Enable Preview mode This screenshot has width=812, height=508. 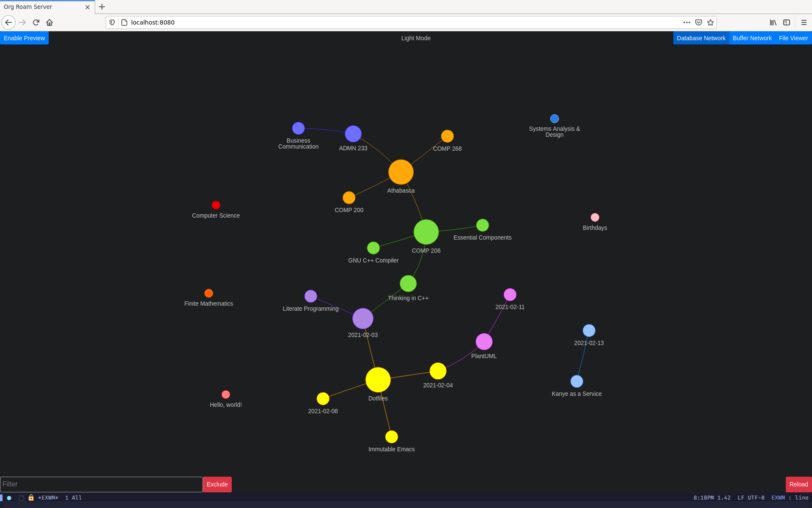pos(24,38)
